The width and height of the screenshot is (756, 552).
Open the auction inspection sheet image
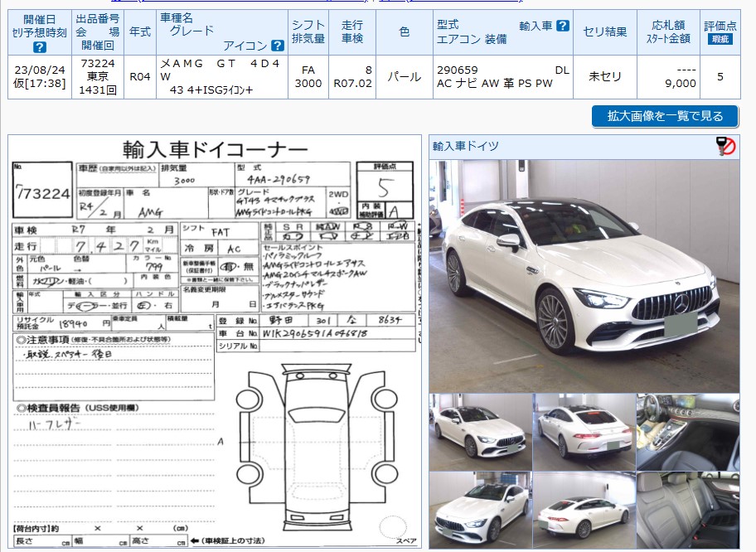pos(215,341)
